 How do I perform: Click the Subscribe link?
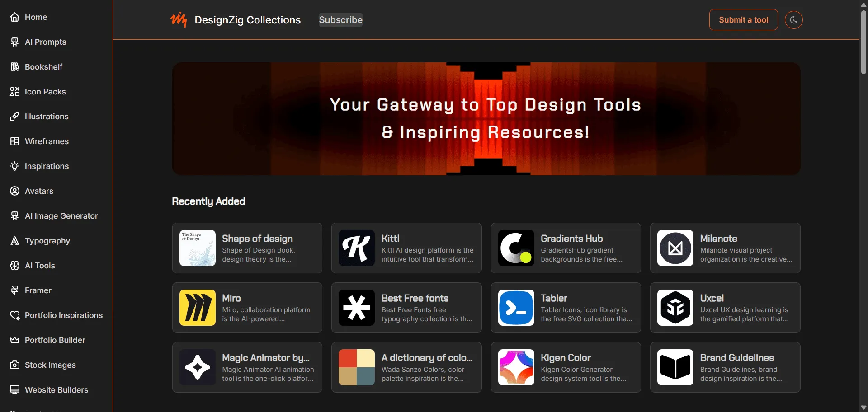(340, 19)
